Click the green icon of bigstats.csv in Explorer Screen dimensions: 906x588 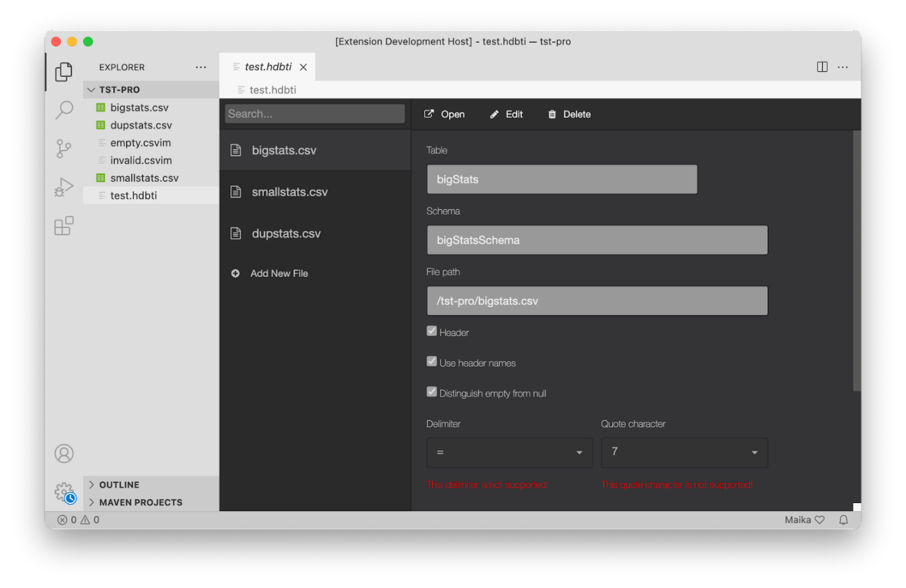(x=101, y=107)
